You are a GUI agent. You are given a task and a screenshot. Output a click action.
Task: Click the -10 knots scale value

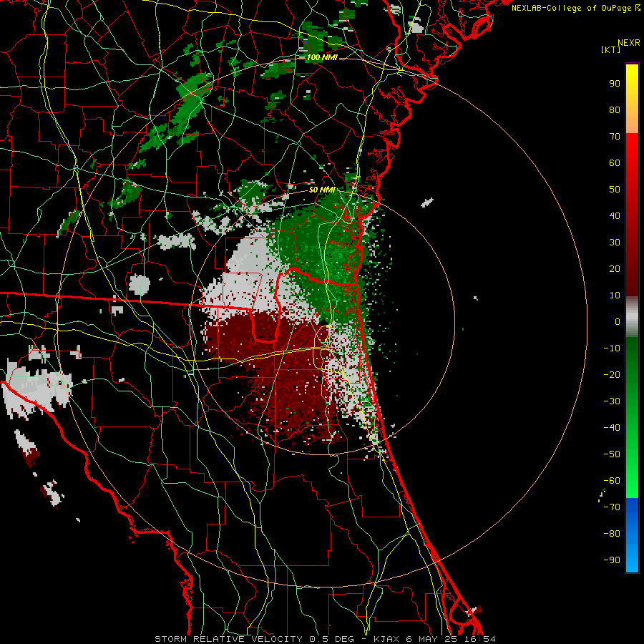[x=612, y=348]
